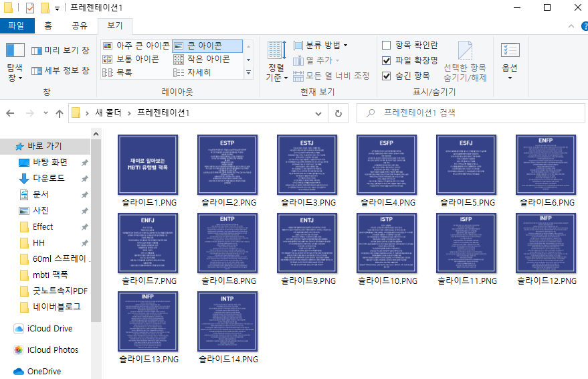Click the 굿노트속지PDF folder in sidebar
Screen dimensions: 588x379
pyautogui.click(x=54, y=291)
